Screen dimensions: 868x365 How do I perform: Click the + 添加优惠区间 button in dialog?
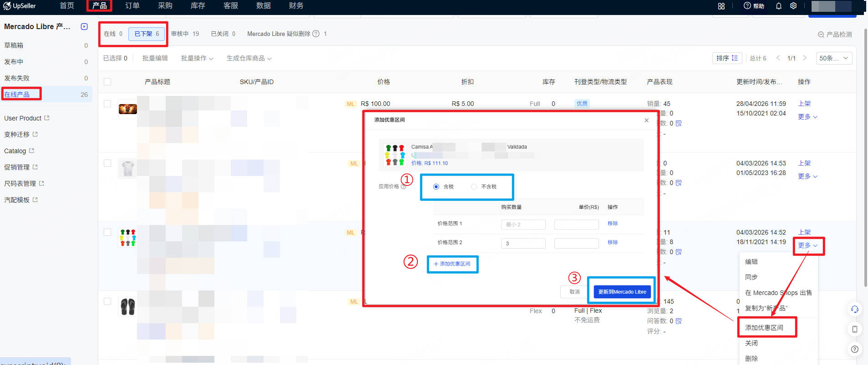point(452,264)
